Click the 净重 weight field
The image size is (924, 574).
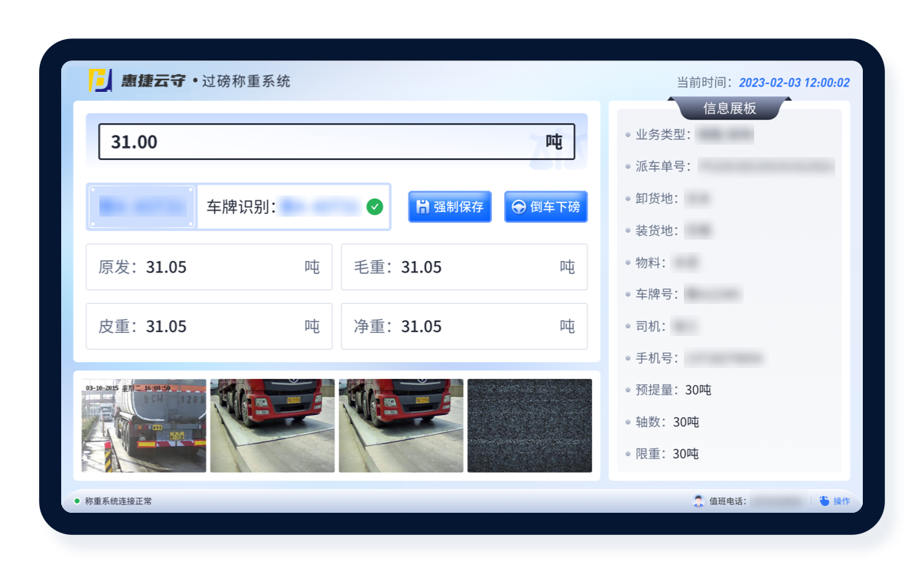[464, 326]
